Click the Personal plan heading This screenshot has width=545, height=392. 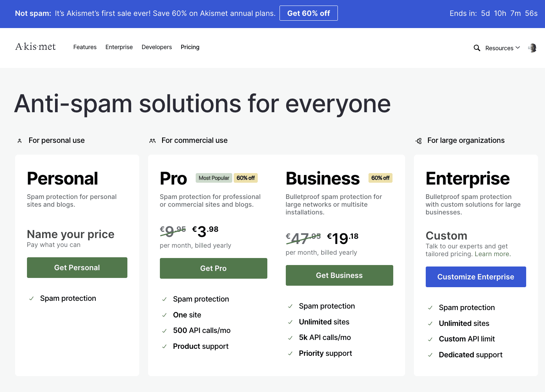tap(62, 179)
